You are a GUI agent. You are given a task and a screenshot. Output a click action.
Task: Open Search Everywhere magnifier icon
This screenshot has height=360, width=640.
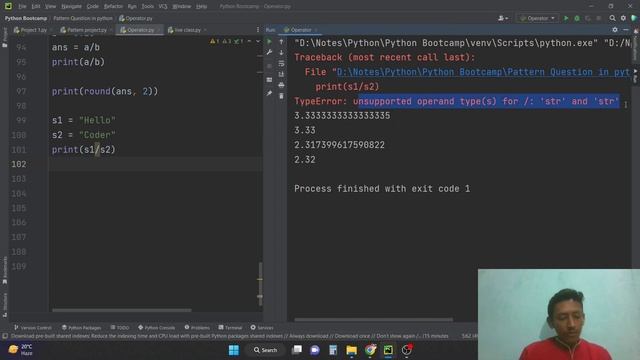(x=612, y=18)
